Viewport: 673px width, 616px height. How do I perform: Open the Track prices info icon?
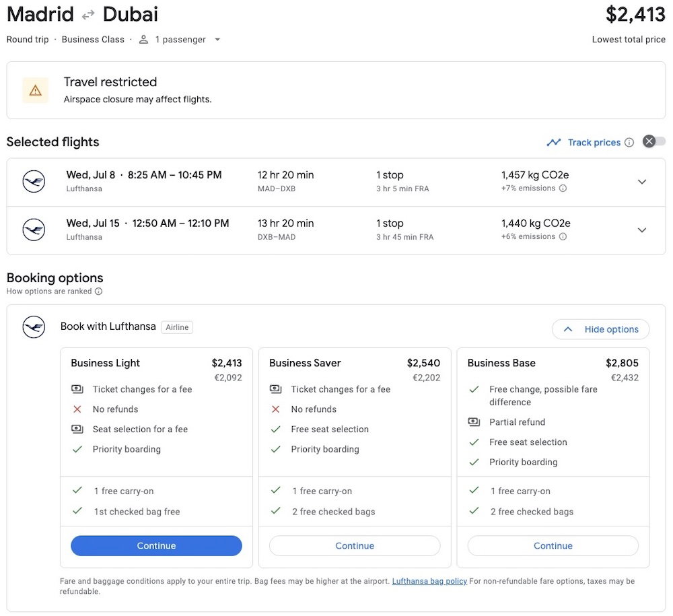pyautogui.click(x=629, y=143)
